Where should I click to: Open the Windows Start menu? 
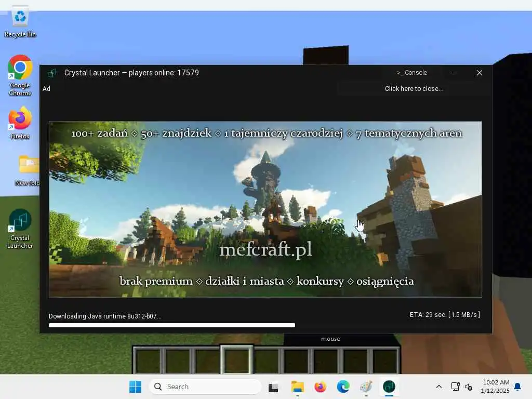[x=136, y=387]
